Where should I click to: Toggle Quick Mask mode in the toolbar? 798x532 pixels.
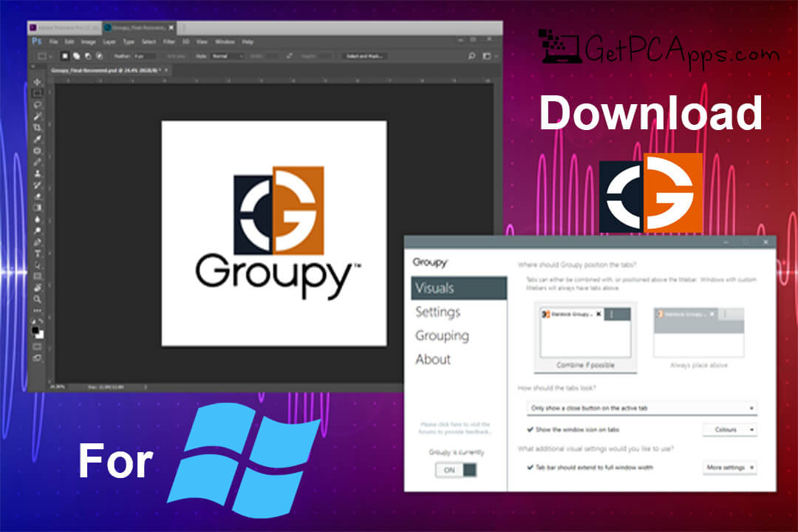click(x=37, y=347)
